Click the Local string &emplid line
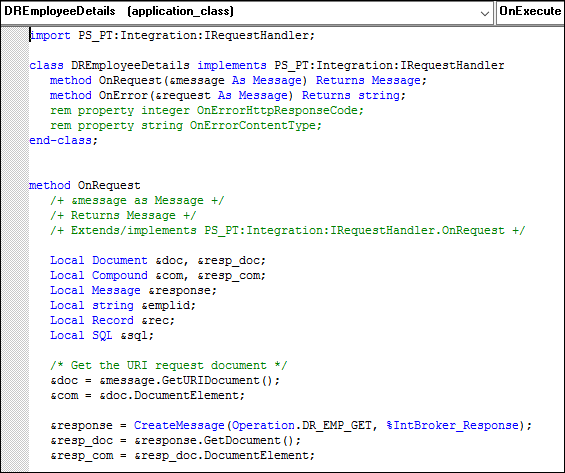Image resolution: width=565 pixels, height=473 pixels. coord(123,305)
